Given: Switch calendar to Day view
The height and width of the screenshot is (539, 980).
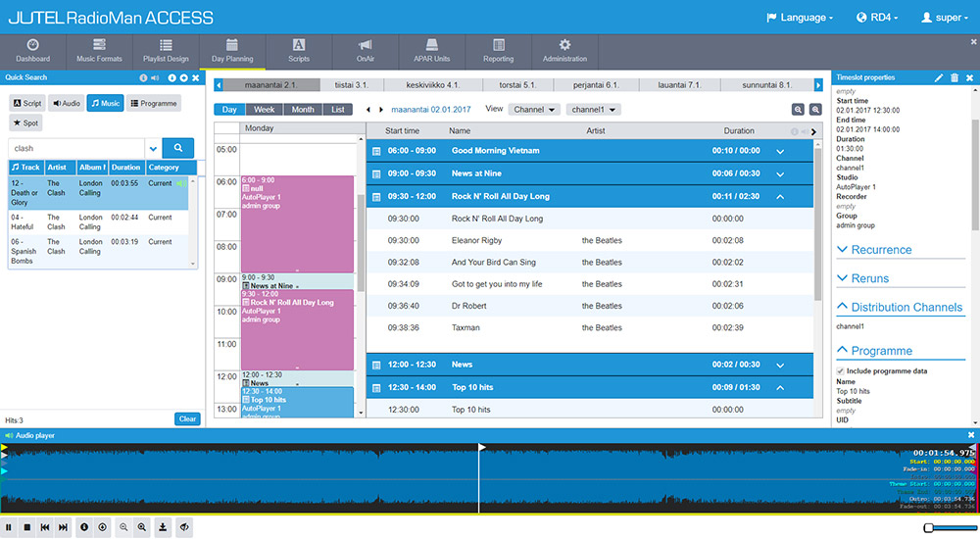Looking at the screenshot, I should pyautogui.click(x=229, y=110).
